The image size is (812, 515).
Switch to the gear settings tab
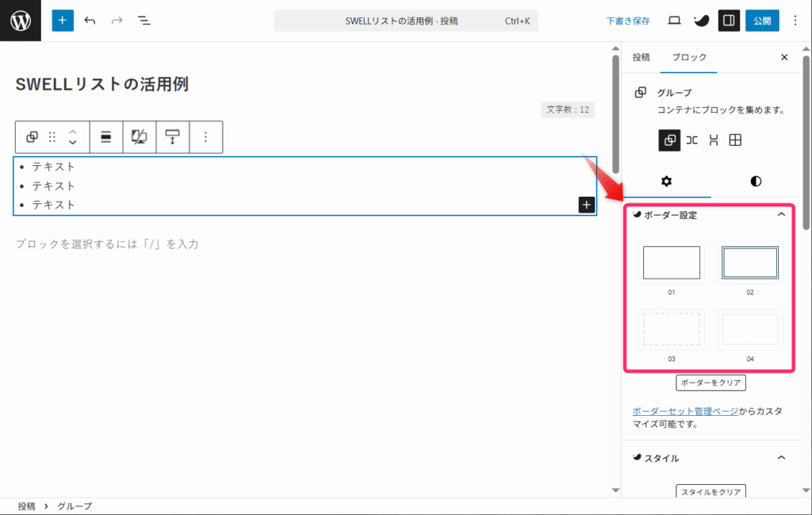pyautogui.click(x=666, y=182)
